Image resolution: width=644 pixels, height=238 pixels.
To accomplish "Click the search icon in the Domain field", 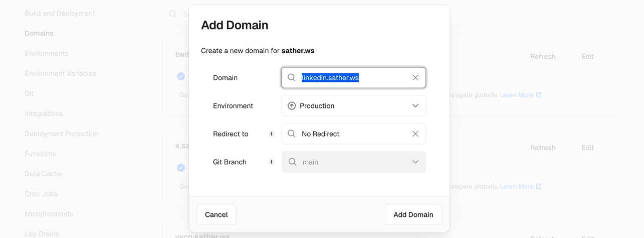I will (292, 78).
